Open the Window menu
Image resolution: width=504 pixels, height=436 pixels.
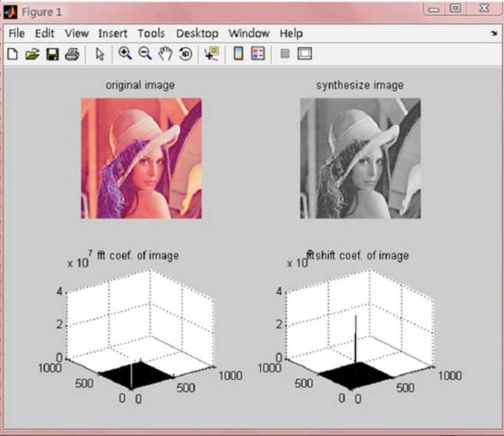pyautogui.click(x=249, y=33)
